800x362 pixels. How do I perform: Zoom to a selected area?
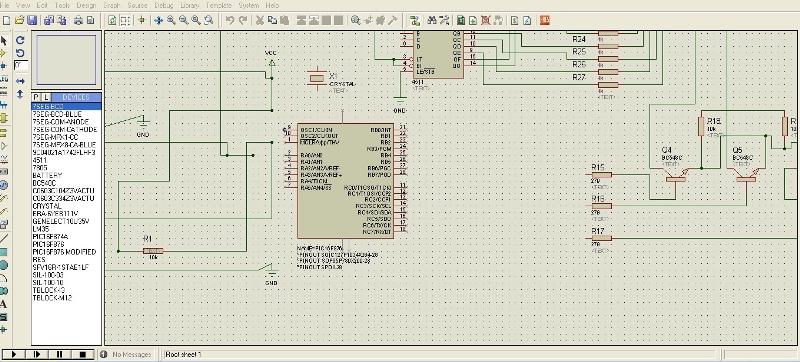click(x=208, y=20)
